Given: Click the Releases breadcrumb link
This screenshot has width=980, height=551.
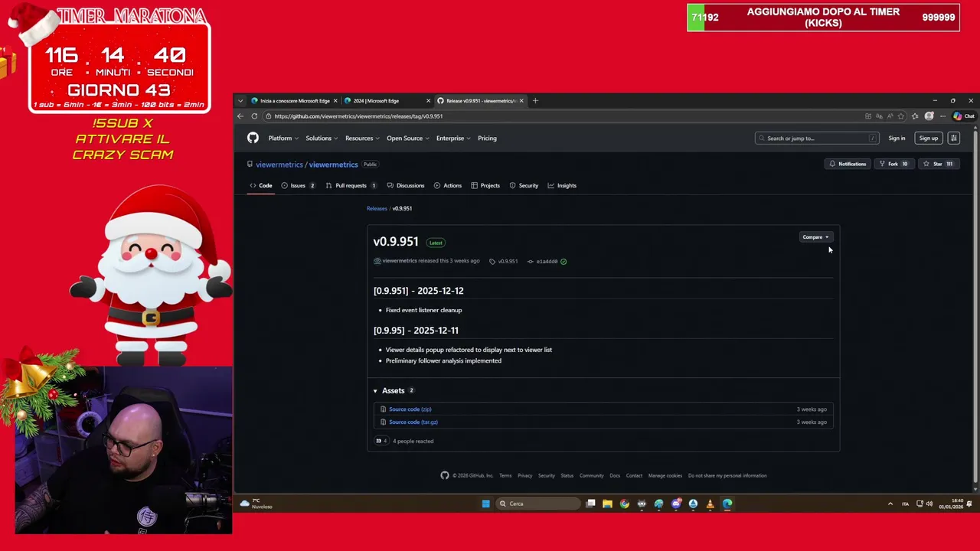Looking at the screenshot, I should coord(377,208).
